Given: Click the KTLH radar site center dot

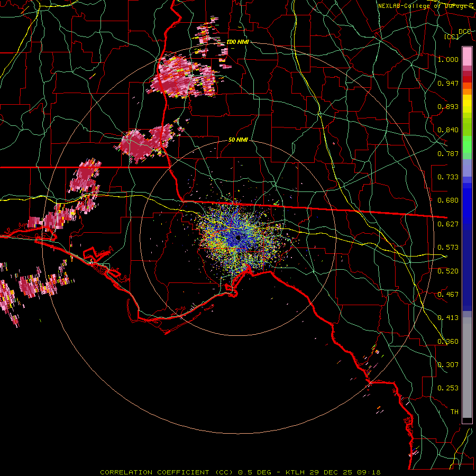Looking at the screenshot, I should [238, 238].
